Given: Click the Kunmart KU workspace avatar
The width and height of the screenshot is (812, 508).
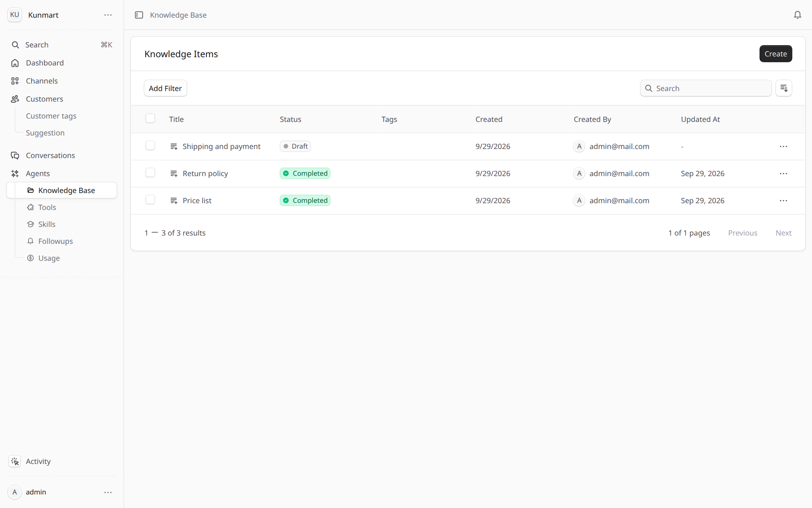Looking at the screenshot, I should [15, 15].
